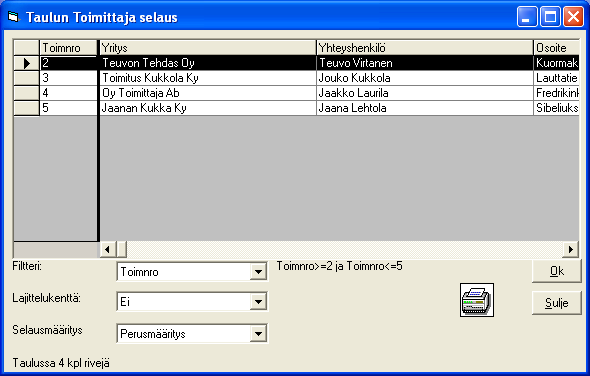Click cell Jaakko Laurila
590x376 pixels.
(x=425, y=93)
